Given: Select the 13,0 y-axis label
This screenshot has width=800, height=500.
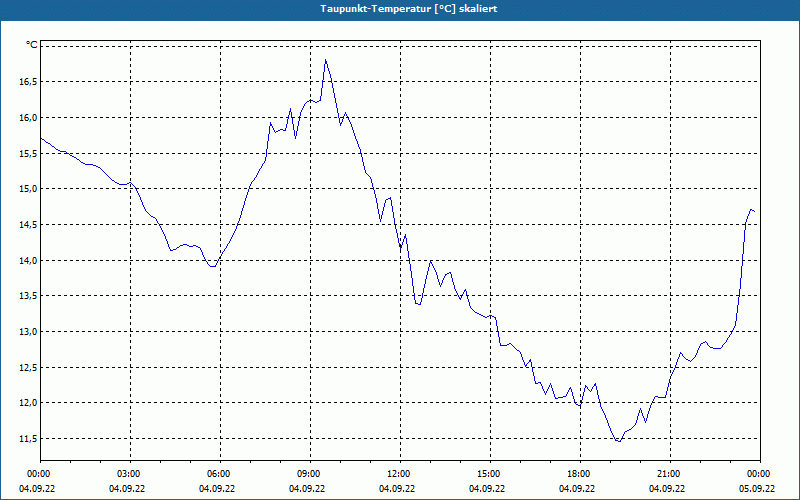Looking at the screenshot, I should point(29,332).
